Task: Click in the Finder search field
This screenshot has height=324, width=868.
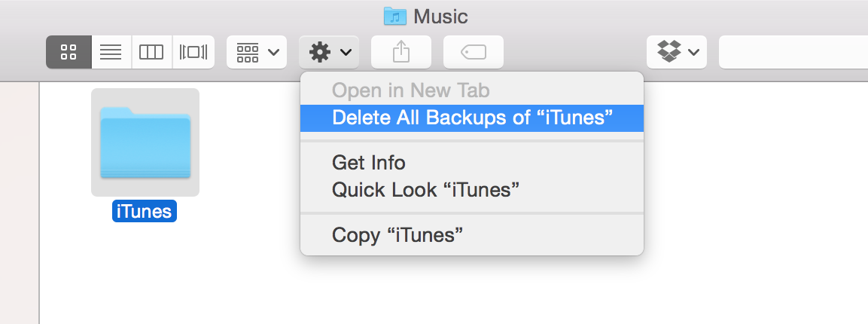Action: point(793,52)
